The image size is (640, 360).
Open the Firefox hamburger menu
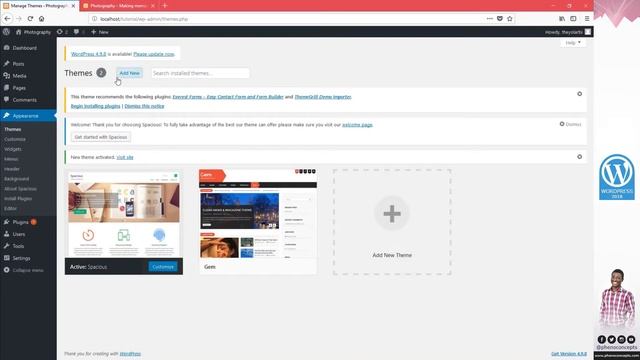click(x=587, y=19)
